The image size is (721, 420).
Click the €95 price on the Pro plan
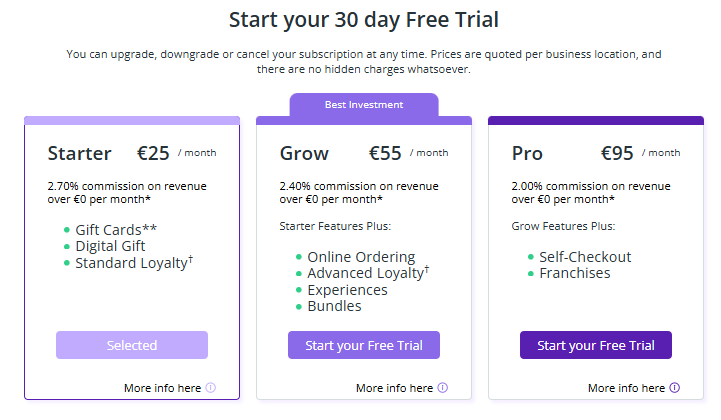click(x=617, y=154)
